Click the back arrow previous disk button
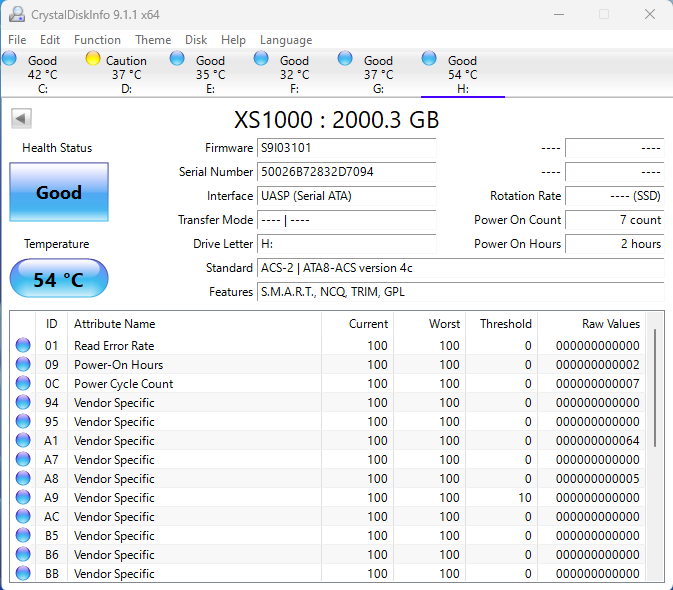 pyautogui.click(x=21, y=119)
